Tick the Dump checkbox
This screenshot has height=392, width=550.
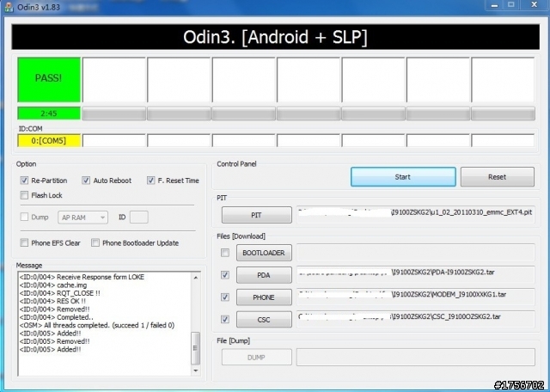click(x=24, y=217)
